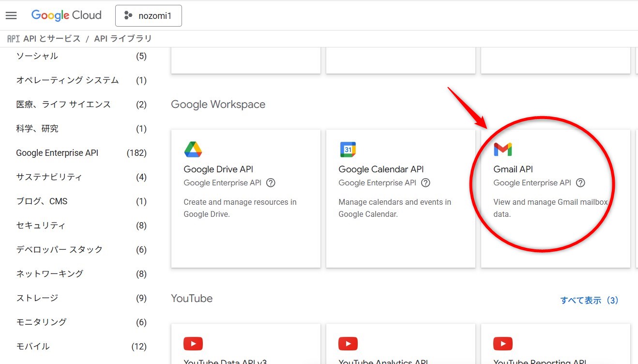
Task: Click the Google Cloud logo
Action: click(x=66, y=15)
